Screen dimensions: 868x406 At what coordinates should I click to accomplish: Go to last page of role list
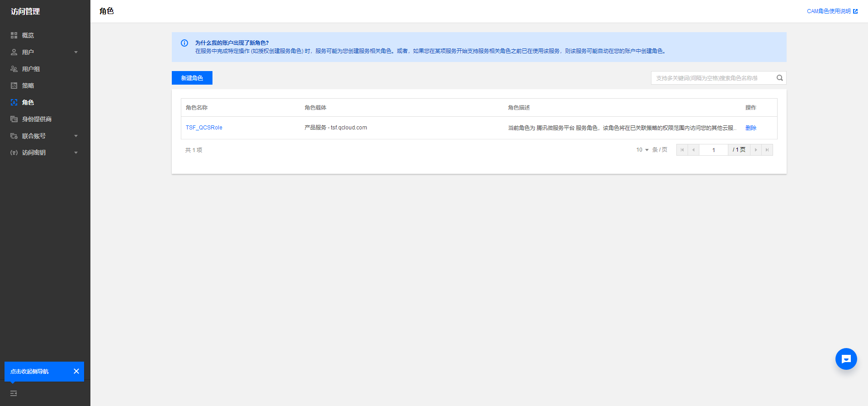click(x=767, y=150)
